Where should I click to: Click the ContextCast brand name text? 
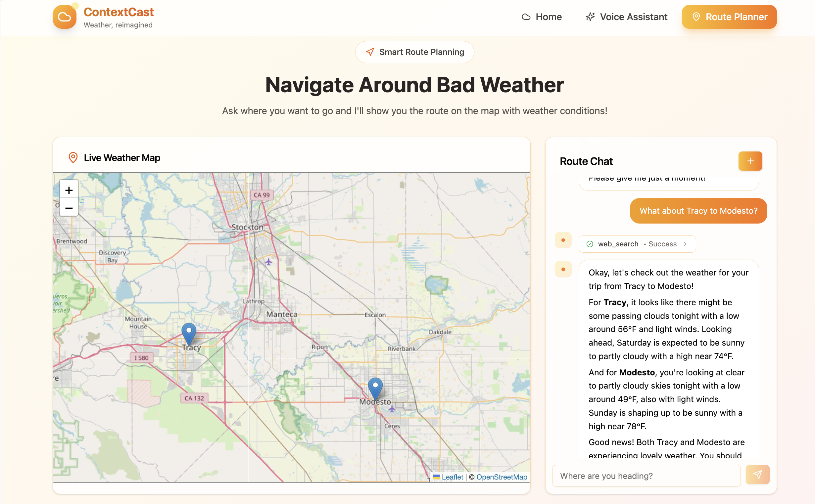(119, 12)
